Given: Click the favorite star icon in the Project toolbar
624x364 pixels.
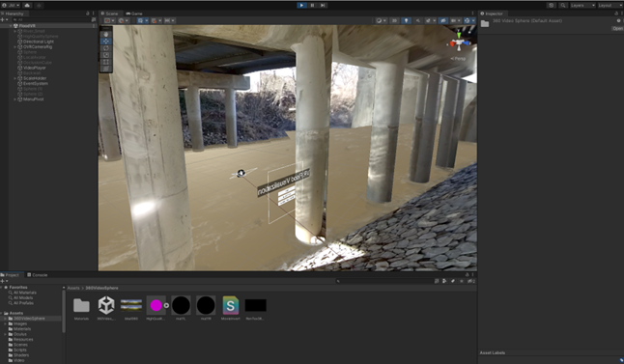Looking at the screenshot, I should (x=462, y=281).
